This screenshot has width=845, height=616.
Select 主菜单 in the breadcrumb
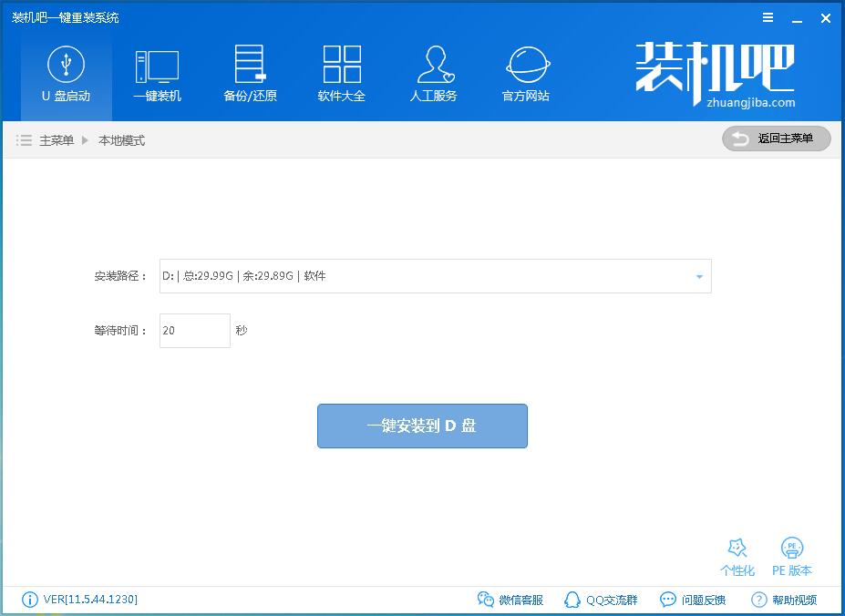coord(57,140)
